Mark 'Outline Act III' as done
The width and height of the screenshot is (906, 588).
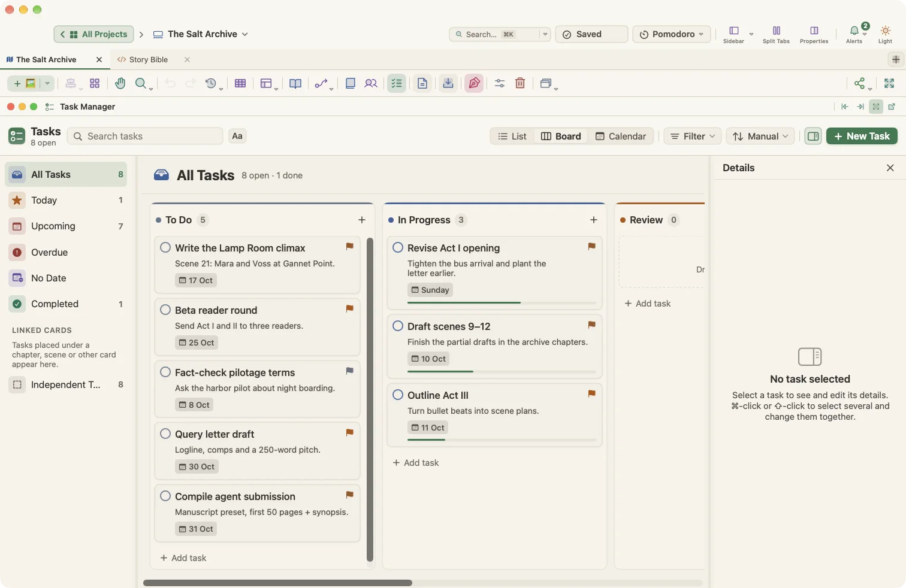tap(398, 395)
